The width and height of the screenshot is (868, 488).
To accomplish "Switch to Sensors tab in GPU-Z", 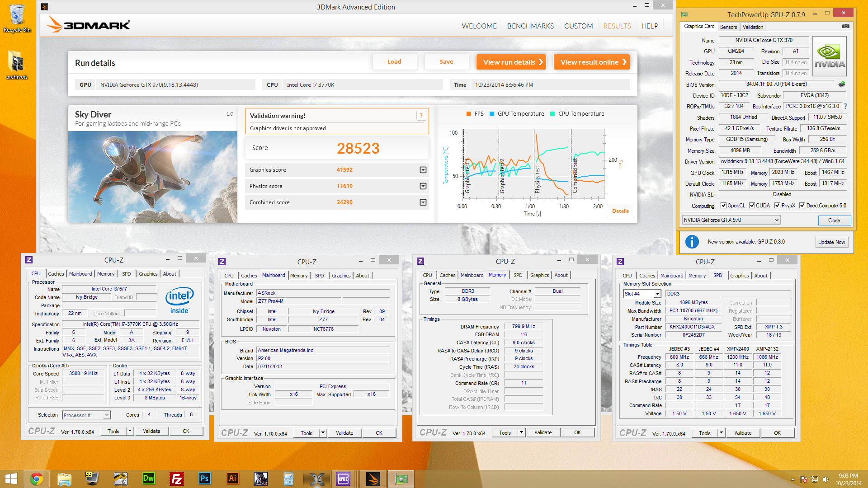I will pos(728,27).
